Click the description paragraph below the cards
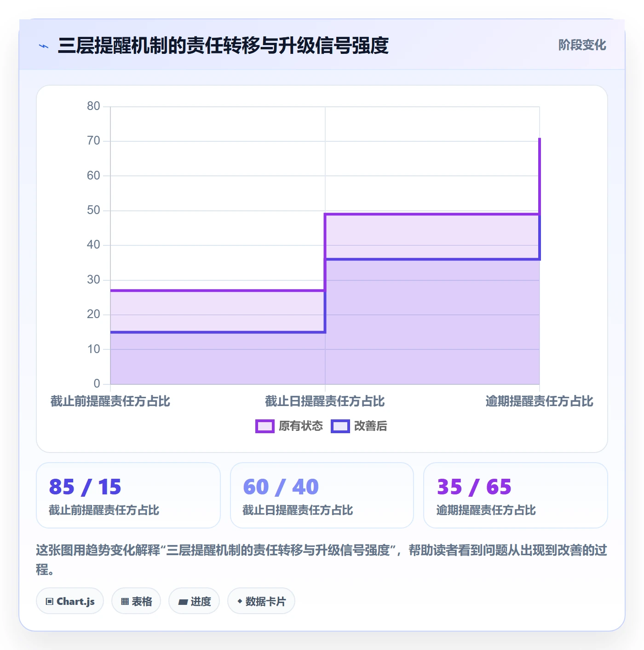 tap(322, 560)
